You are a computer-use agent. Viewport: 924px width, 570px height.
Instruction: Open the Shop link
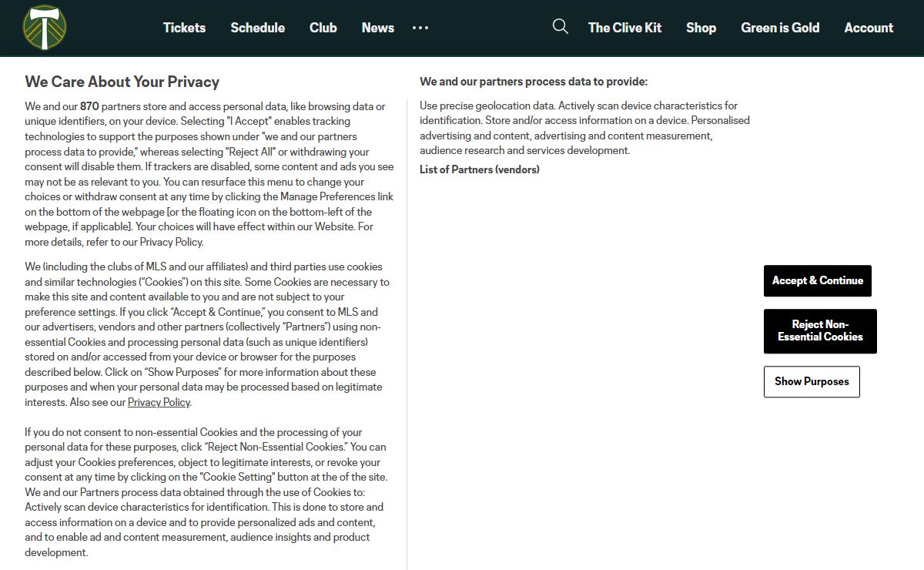pyautogui.click(x=701, y=28)
